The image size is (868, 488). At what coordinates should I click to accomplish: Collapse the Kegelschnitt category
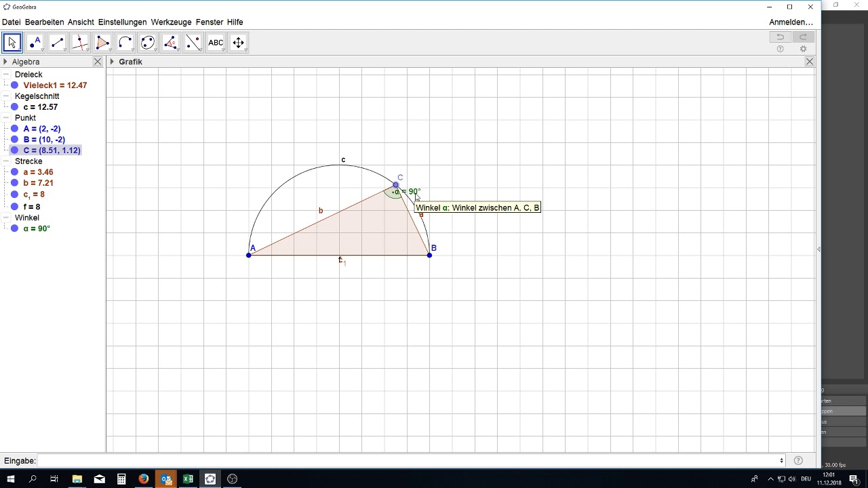(x=5, y=96)
